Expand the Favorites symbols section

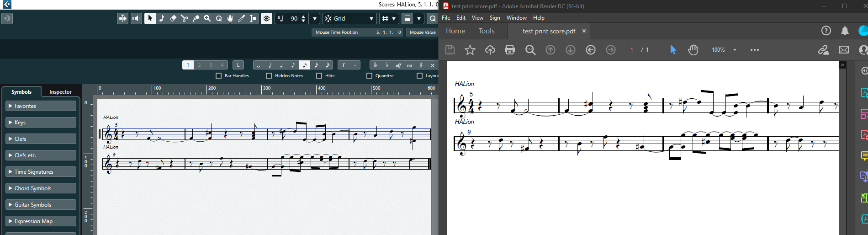41,106
